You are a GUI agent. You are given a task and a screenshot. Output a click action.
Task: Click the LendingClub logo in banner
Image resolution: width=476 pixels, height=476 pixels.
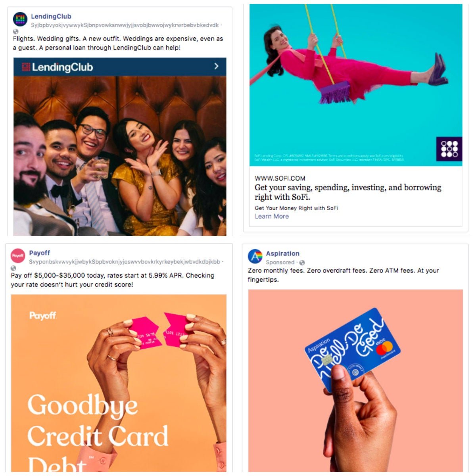click(x=58, y=67)
